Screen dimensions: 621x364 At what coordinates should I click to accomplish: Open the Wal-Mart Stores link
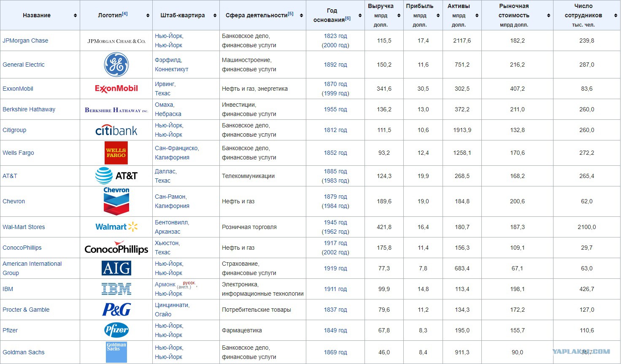click(24, 227)
